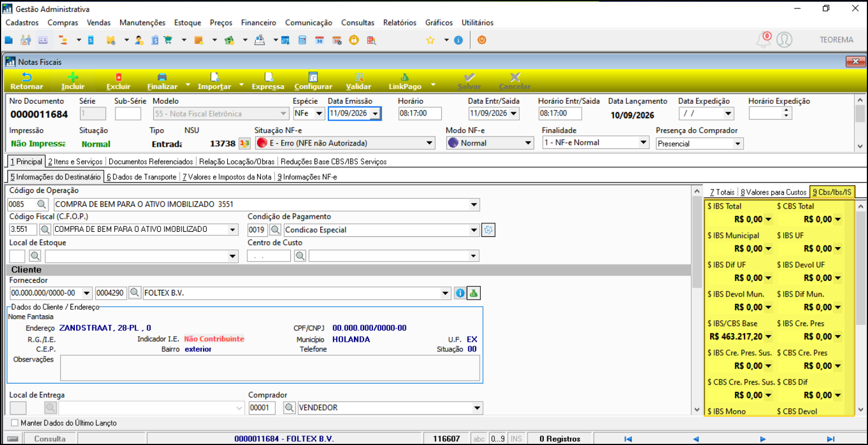Image resolution: width=868 pixels, height=445 pixels.
Task: Open the 7 Totais tab
Action: [722, 192]
